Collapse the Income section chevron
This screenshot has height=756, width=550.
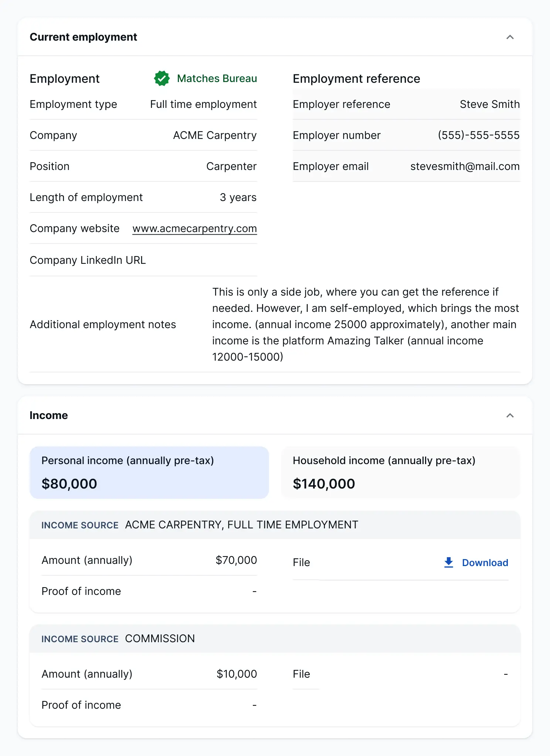510,416
